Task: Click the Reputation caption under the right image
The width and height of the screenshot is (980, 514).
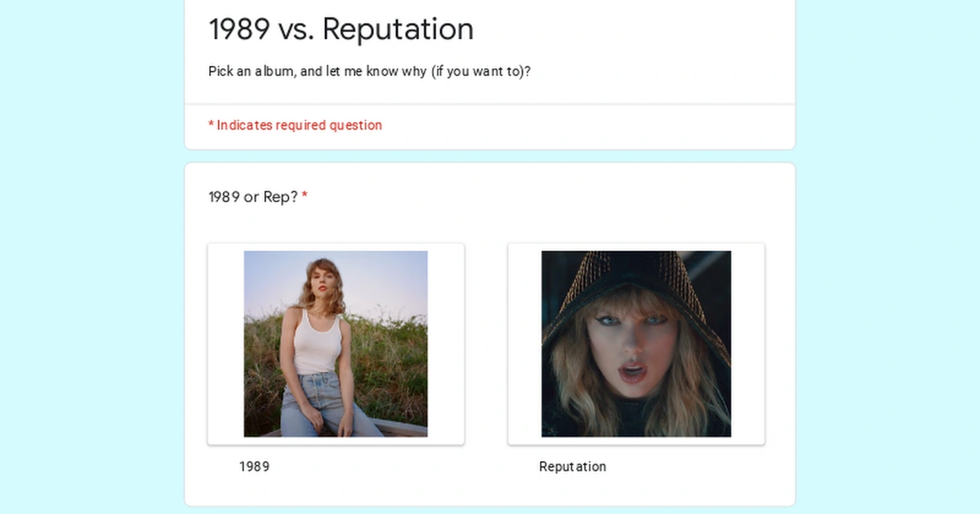Action: (x=572, y=466)
